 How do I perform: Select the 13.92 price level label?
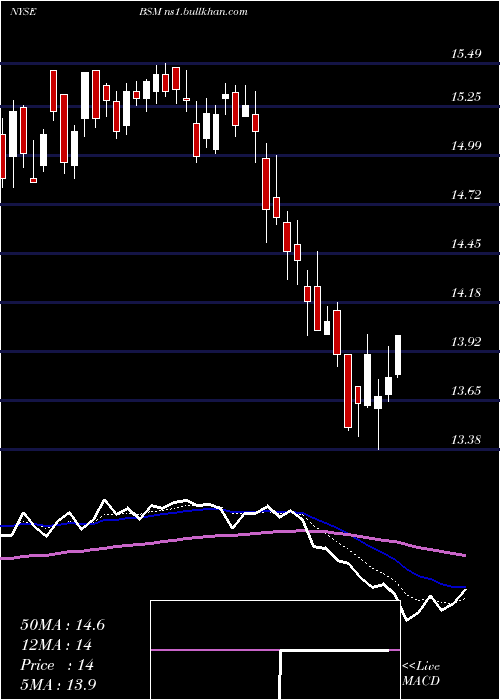(466, 342)
